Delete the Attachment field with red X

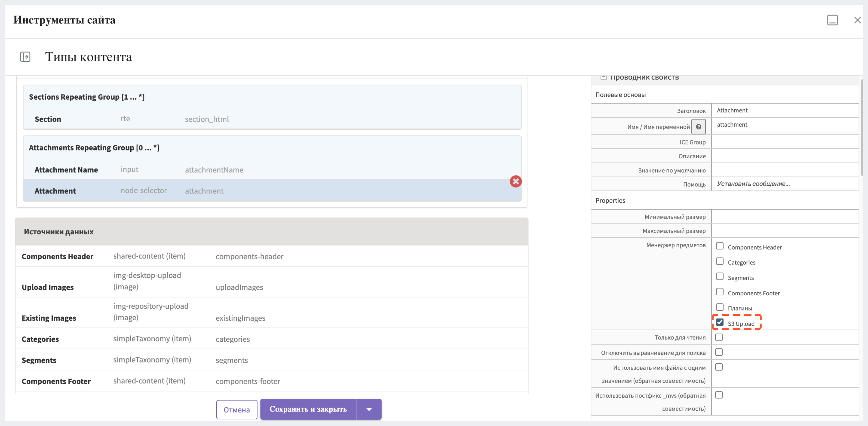(516, 182)
